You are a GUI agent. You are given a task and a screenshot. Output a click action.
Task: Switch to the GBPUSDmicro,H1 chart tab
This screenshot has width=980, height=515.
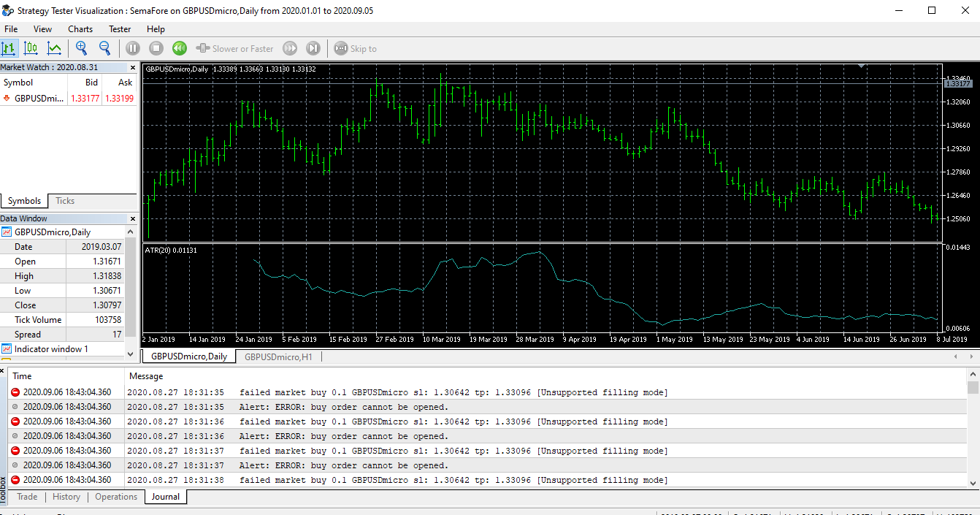[x=280, y=356]
